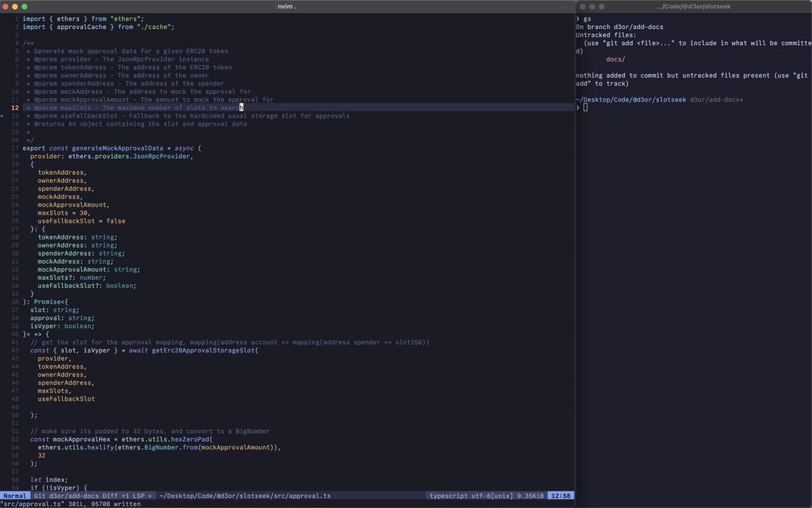Click the Git d3or/add-docs branch segment
Image resolution: width=812 pixels, height=508 pixels.
66,496
